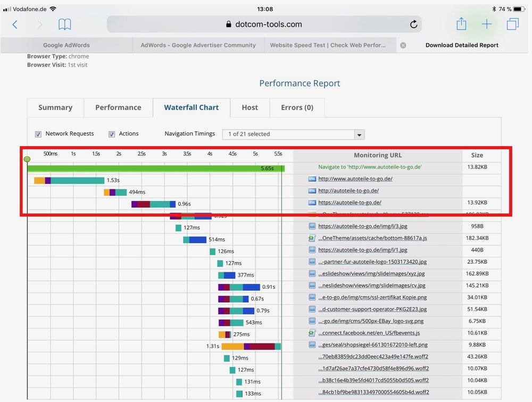Switch to the Performance tab
Screen dimensions: 532x402
tap(118, 107)
